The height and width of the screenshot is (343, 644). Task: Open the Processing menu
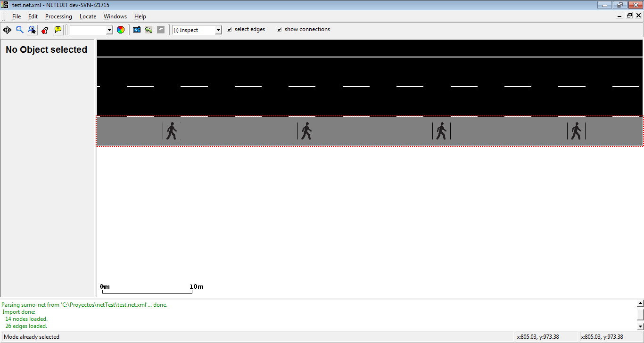coord(58,16)
